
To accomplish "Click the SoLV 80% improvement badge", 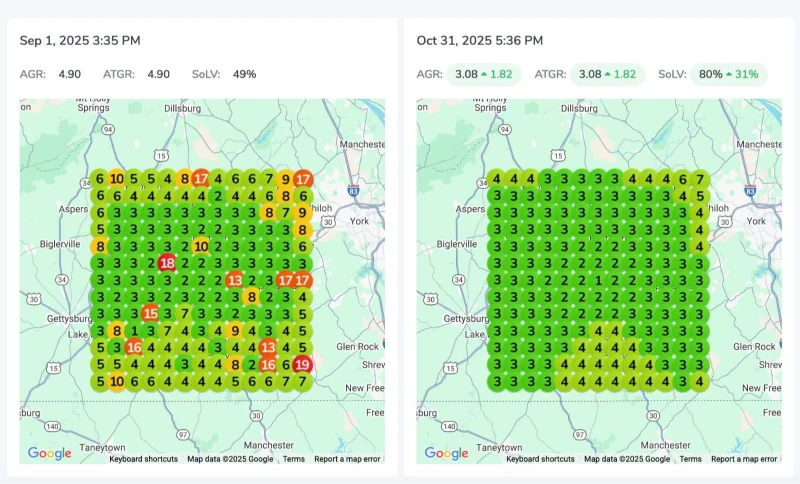I will 729,74.
